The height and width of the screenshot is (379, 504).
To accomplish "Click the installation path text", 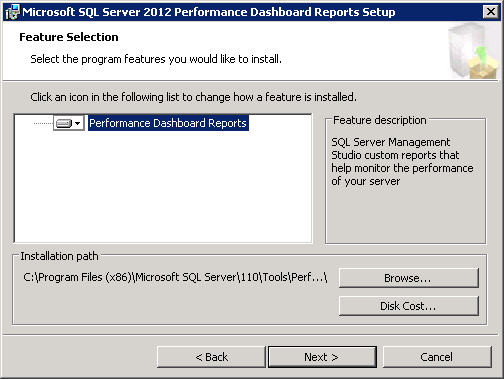I will pos(175,277).
